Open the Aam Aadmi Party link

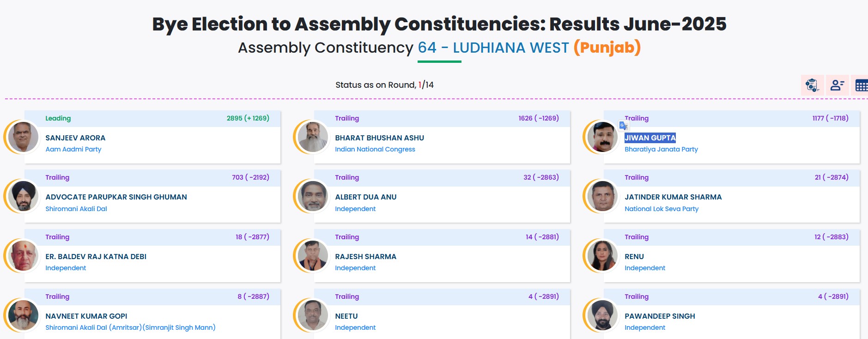(74, 149)
